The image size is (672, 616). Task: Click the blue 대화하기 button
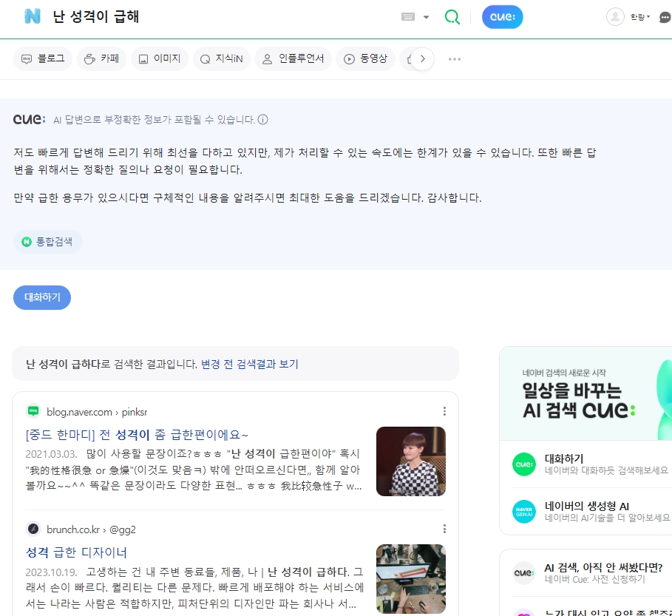point(42,297)
